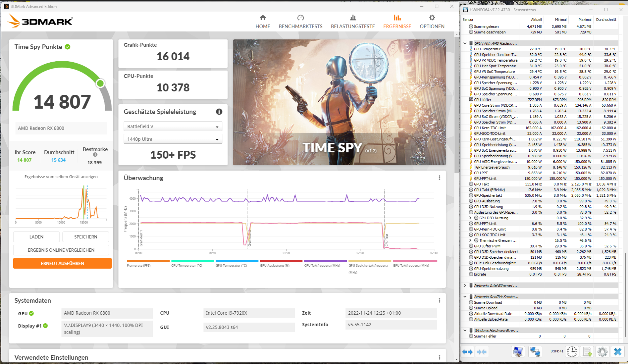628x364 pixels.
Task: Click HWiNFO log-file sheet with plus icon
Action: [587, 352]
